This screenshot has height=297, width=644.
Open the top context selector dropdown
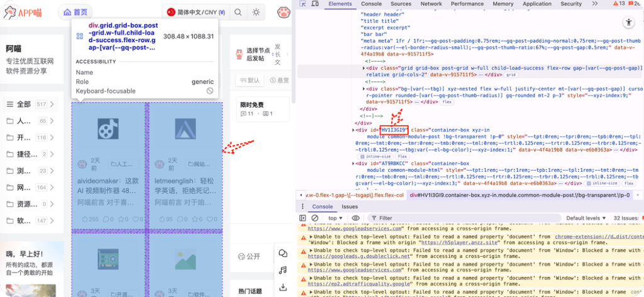pos(336,218)
